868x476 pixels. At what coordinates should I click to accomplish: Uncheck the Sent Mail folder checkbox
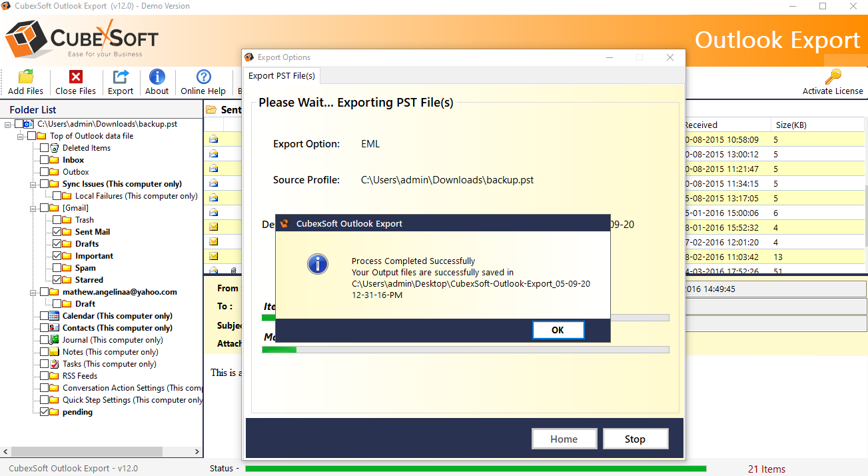57,232
